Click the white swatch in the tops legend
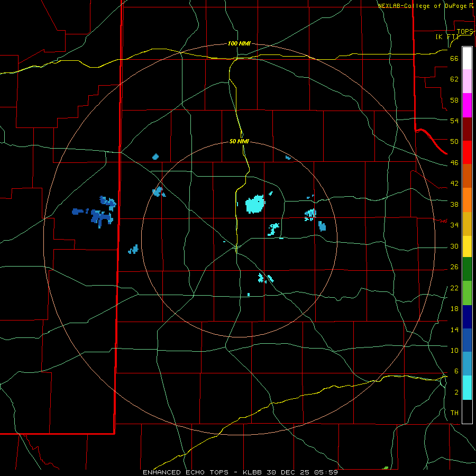Screen dimensions: 476x476 [x=467, y=58]
